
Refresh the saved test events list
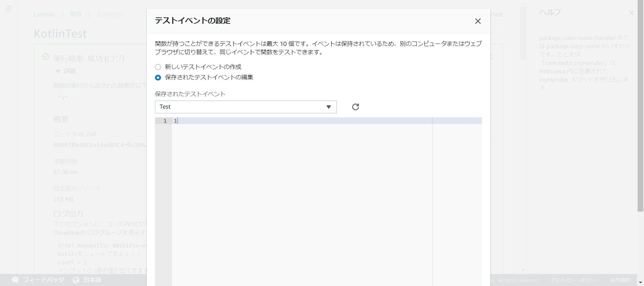pyautogui.click(x=356, y=107)
